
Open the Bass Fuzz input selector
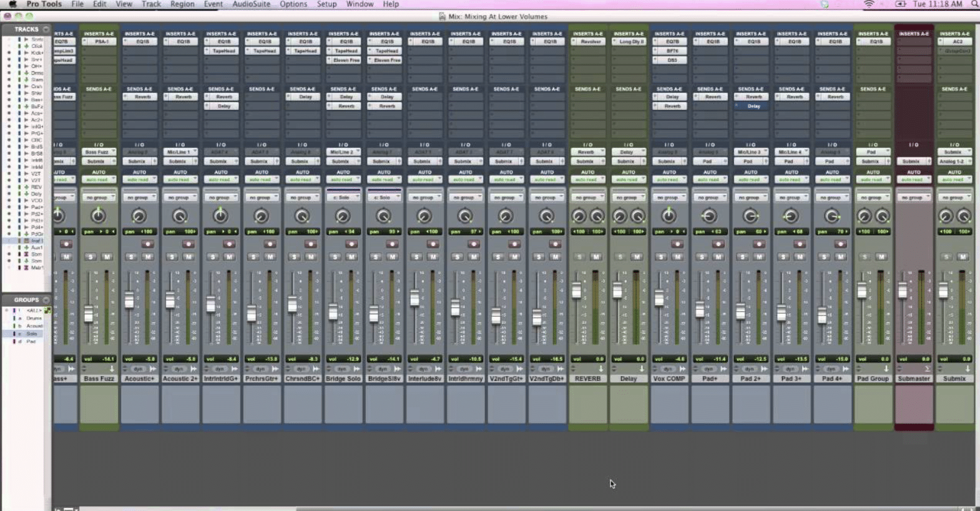click(x=99, y=152)
